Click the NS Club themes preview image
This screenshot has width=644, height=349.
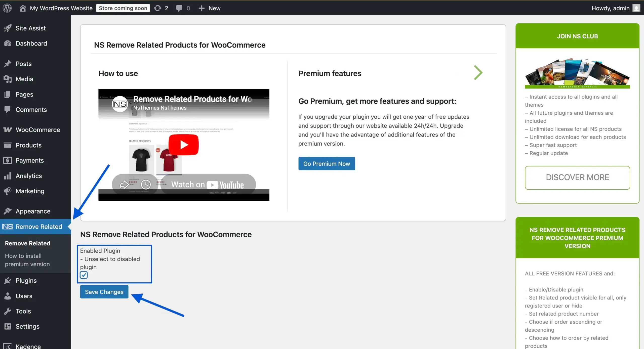coord(577,73)
